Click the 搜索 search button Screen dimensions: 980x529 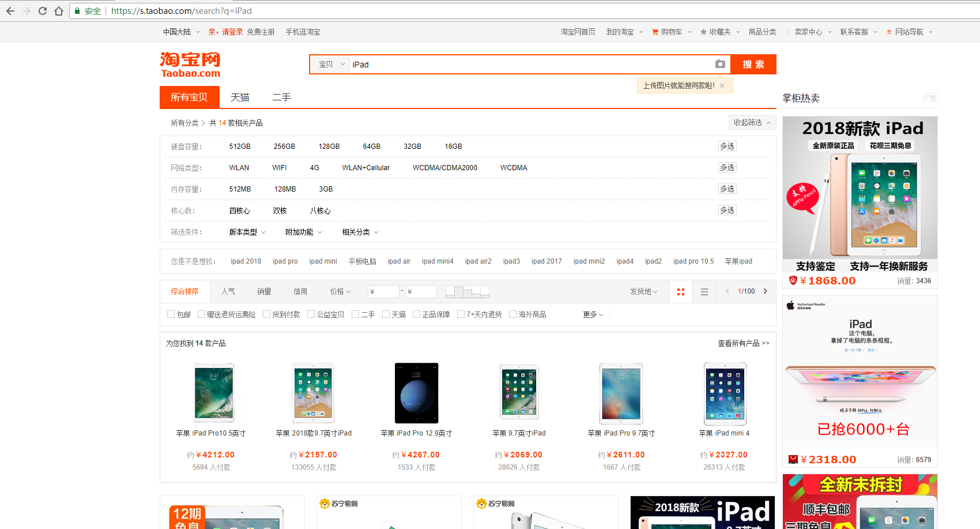(x=753, y=65)
